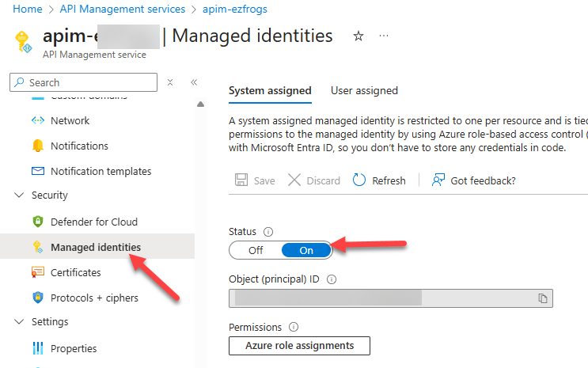Screen dimensions: 588x368
Task: Click the Object (principal) ID field
Action: (x=391, y=298)
